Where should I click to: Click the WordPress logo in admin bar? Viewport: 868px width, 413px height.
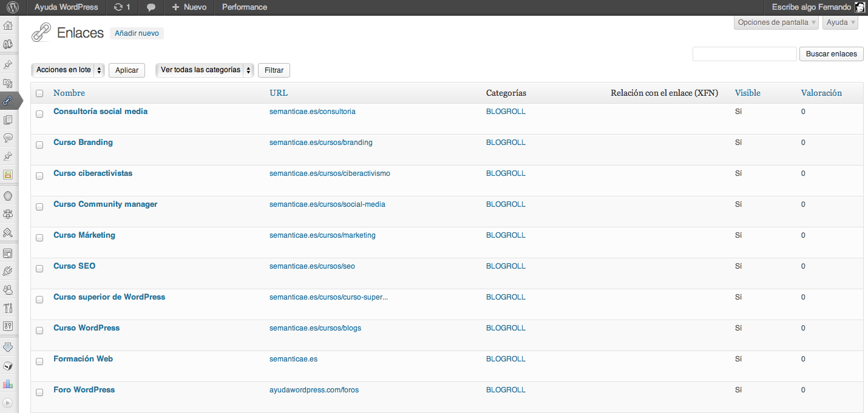[13, 7]
